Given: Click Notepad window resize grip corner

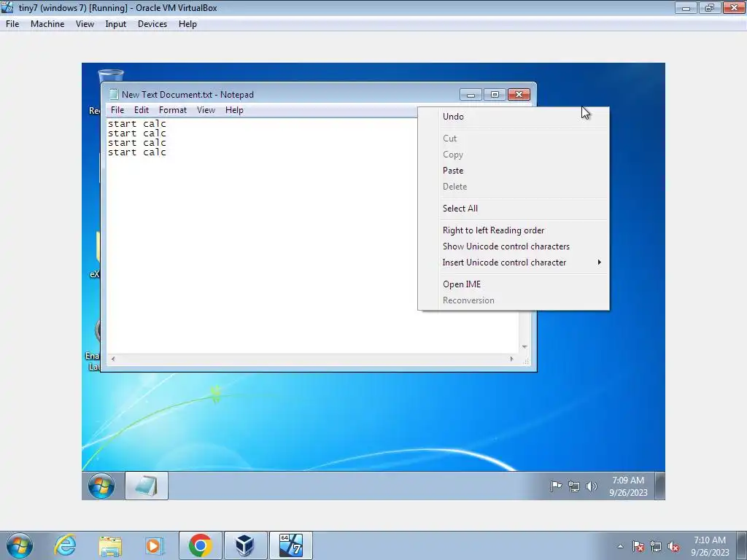Looking at the screenshot, I should 526,362.
